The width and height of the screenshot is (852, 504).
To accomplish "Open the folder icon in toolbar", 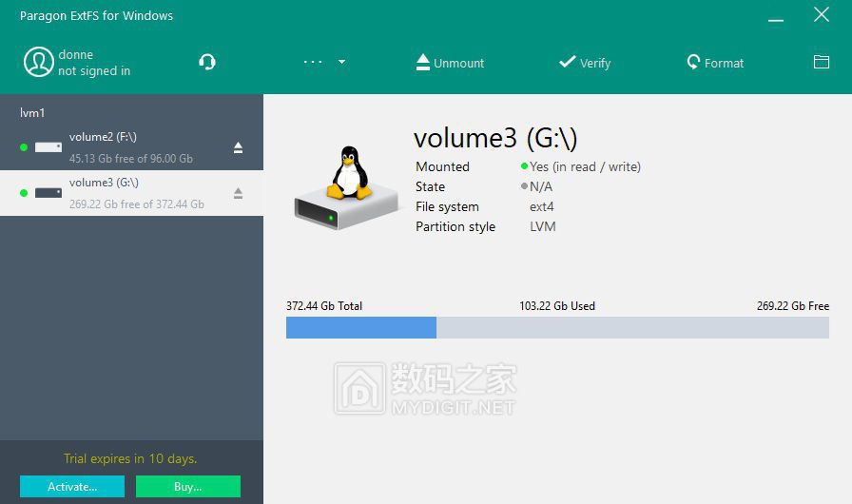I will tap(822, 62).
